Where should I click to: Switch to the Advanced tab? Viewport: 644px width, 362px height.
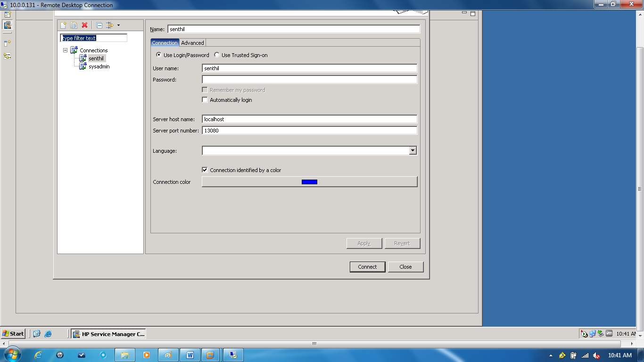pyautogui.click(x=193, y=42)
